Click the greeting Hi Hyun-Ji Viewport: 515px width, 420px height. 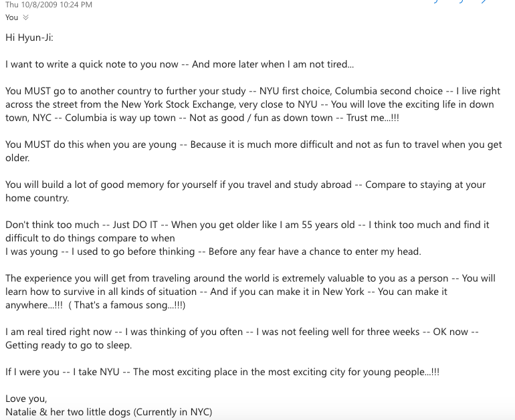29,37
